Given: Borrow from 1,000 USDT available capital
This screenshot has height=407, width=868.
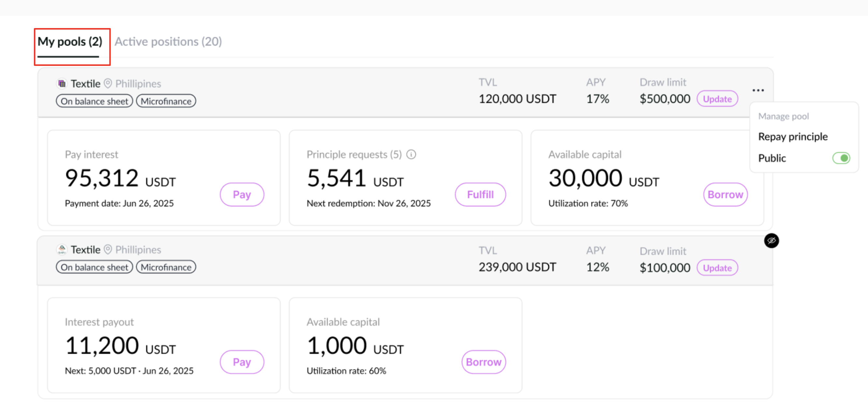Looking at the screenshot, I should point(483,362).
